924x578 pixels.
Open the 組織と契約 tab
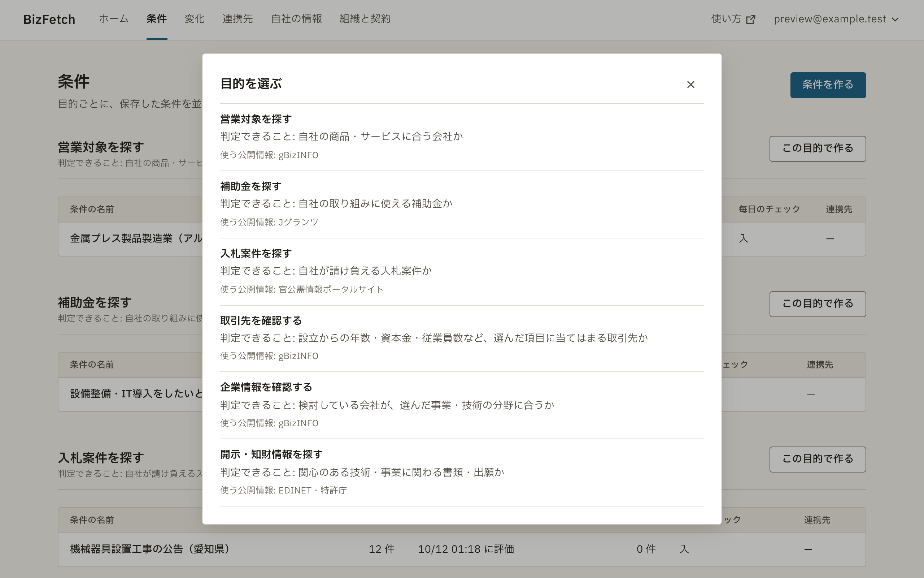click(x=365, y=19)
